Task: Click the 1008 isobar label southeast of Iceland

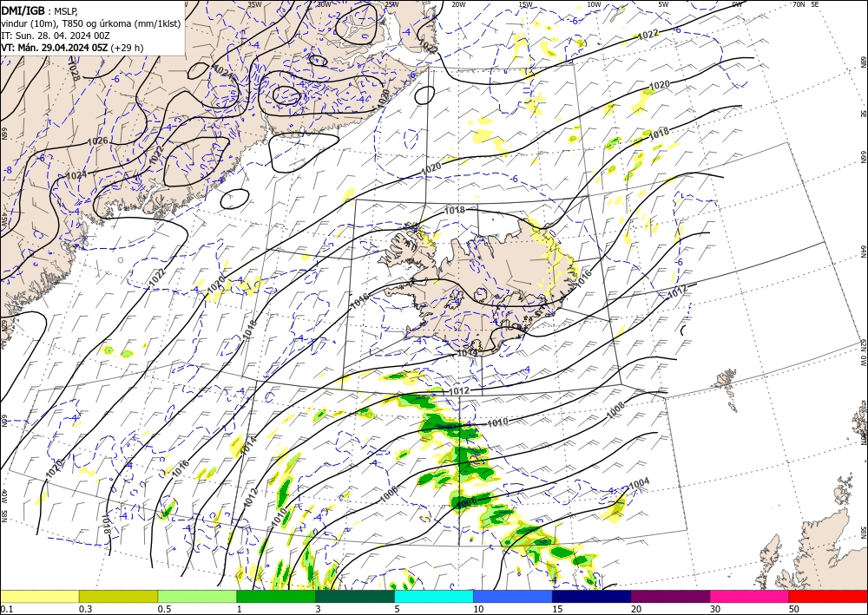Action: [x=615, y=408]
